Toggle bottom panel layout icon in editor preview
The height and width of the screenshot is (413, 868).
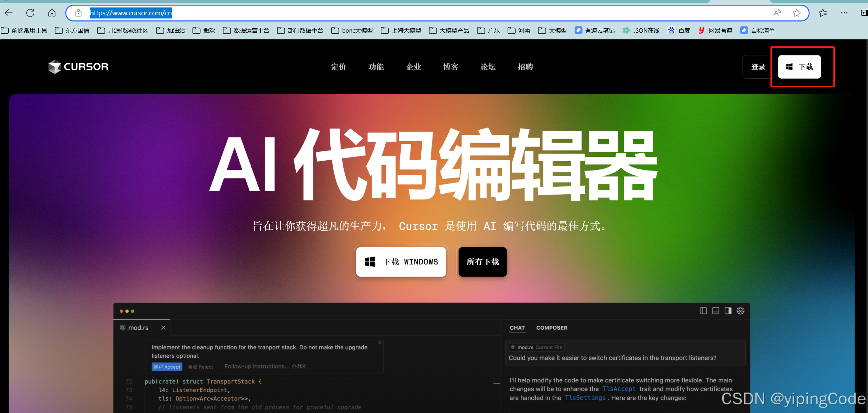pyautogui.click(x=716, y=311)
